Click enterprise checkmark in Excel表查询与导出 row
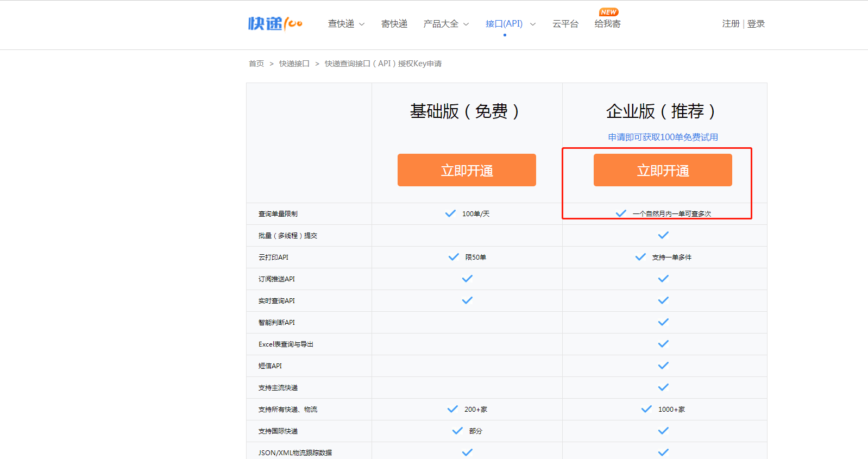The height and width of the screenshot is (459, 868). (x=663, y=344)
